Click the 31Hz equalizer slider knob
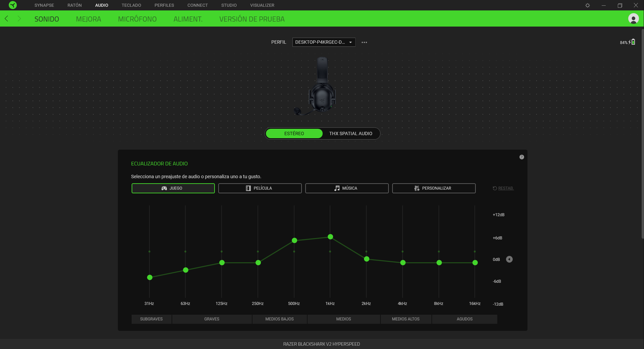This screenshot has width=644, height=349. pyautogui.click(x=150, y=277)
